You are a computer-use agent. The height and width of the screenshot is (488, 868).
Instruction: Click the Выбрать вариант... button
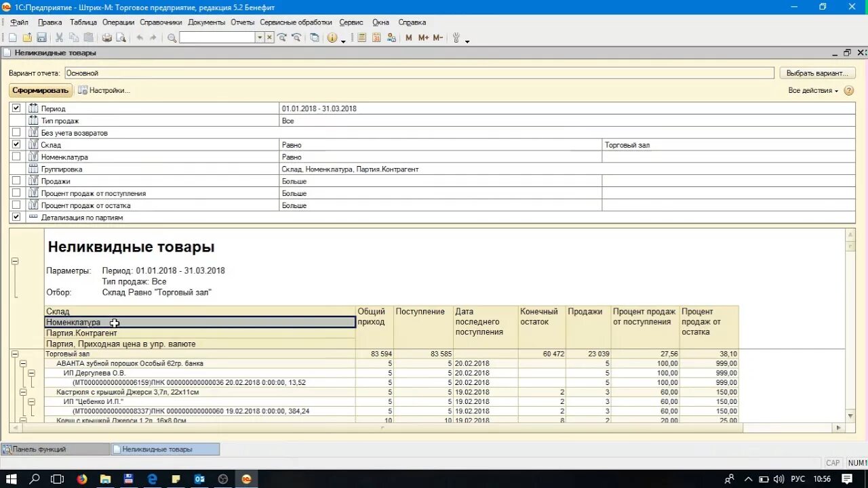pyautogui.click(x=817, y=73)
